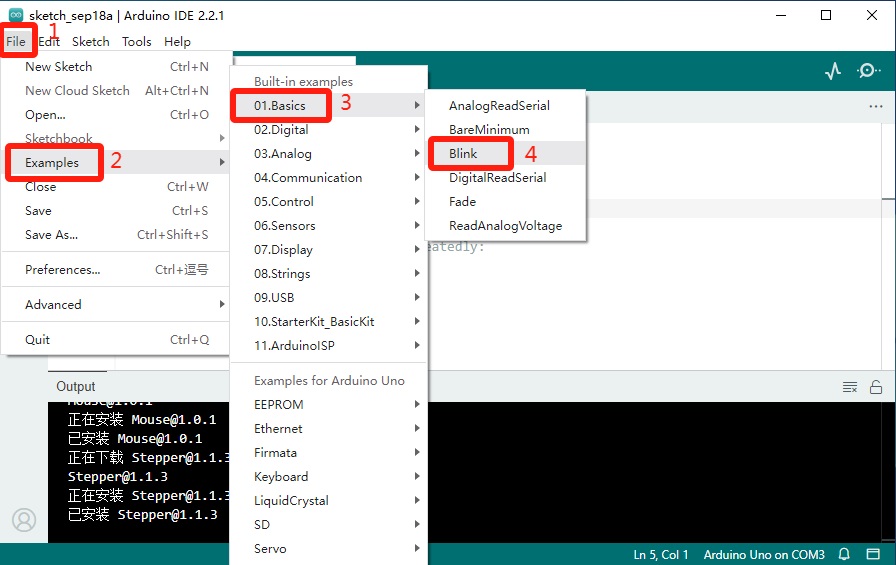Maximize the Arduino IDE window
896x565 pixels.
(826, 15)
